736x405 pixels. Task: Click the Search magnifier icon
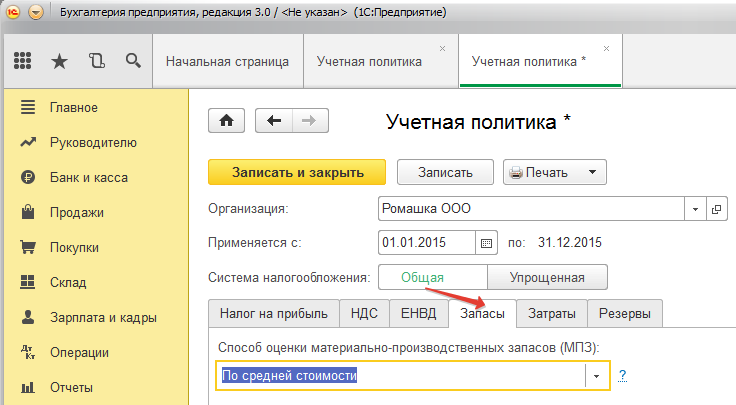tap(132, 61)
